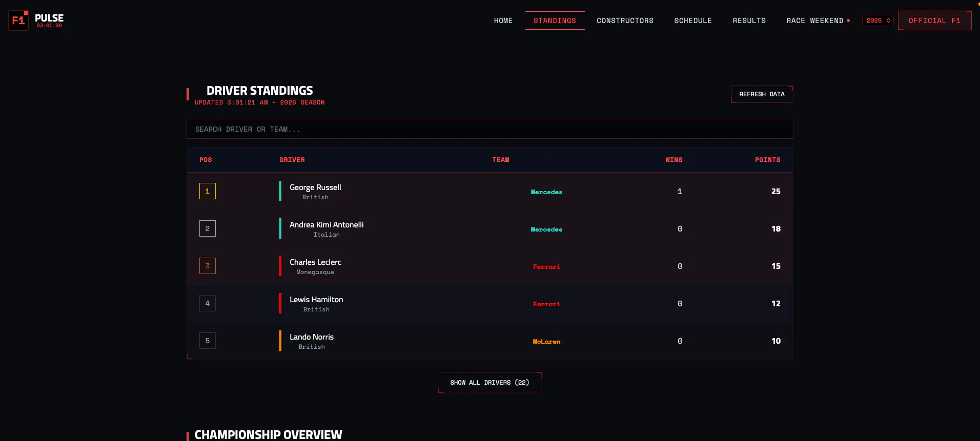The height and width of the screenshot is (441, 980).
Task: Click Norris's 10 points value
Action: [x=776, y=341]
